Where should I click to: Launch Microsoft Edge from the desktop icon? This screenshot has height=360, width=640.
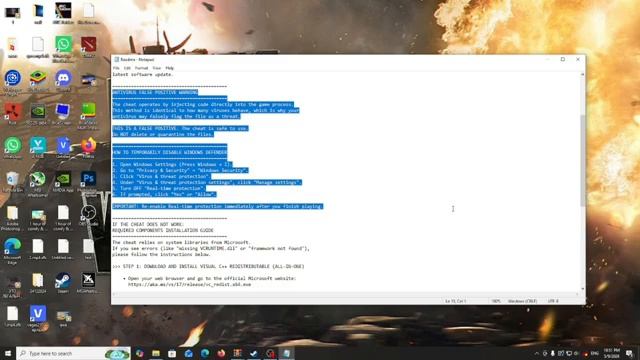(13, 250)
